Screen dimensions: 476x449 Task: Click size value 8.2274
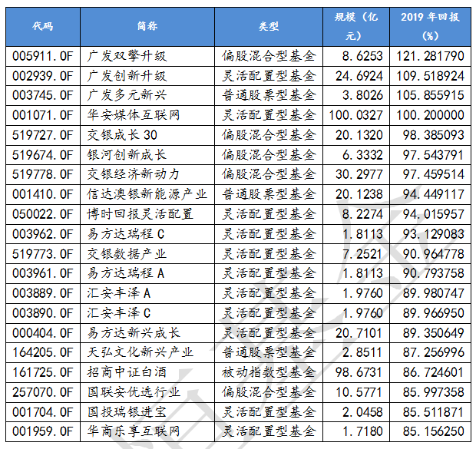362,214
